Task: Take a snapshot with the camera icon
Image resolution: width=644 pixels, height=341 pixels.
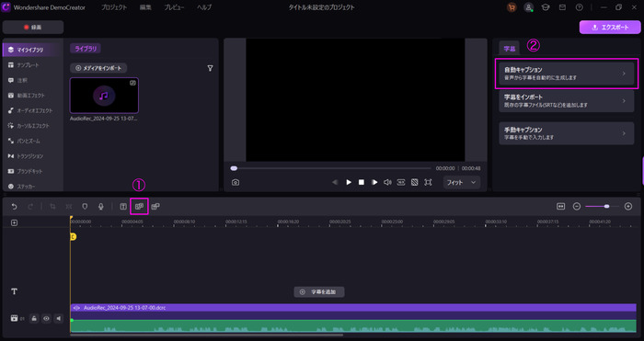Action: [x=236, y=182]
